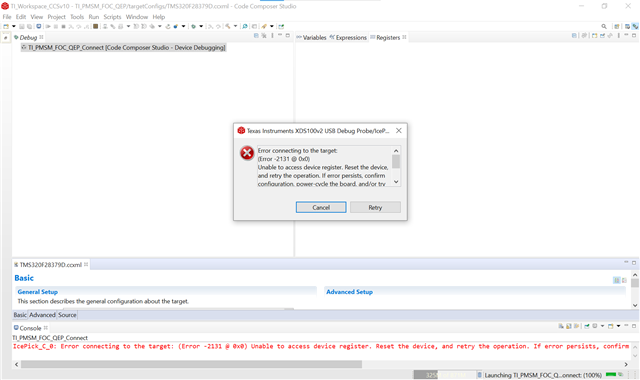Click the General Setup section header

[38, 292]
